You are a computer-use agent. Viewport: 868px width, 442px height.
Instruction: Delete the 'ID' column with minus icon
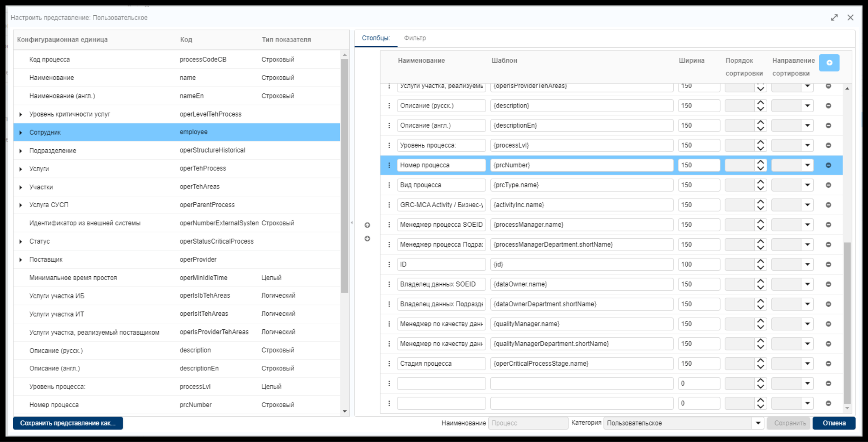click(828, 264)
